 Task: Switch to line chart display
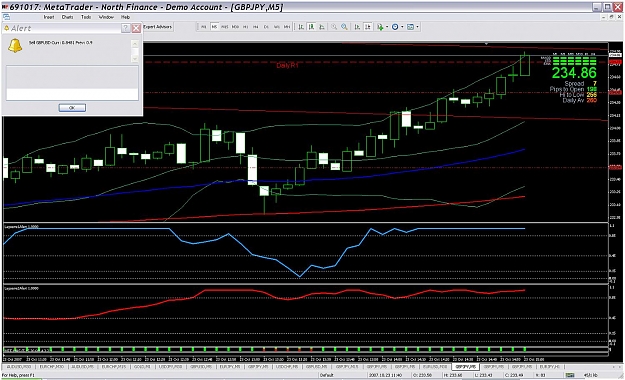[322, 27]
